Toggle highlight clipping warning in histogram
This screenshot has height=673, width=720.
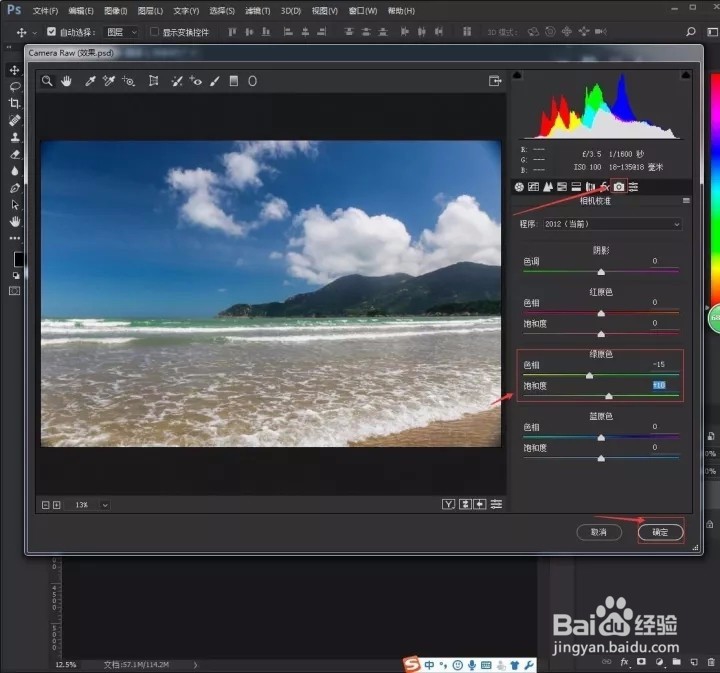(686, 75)
